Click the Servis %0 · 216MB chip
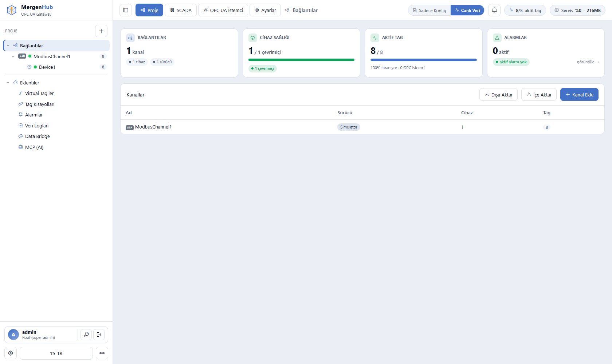 point(577,10)
